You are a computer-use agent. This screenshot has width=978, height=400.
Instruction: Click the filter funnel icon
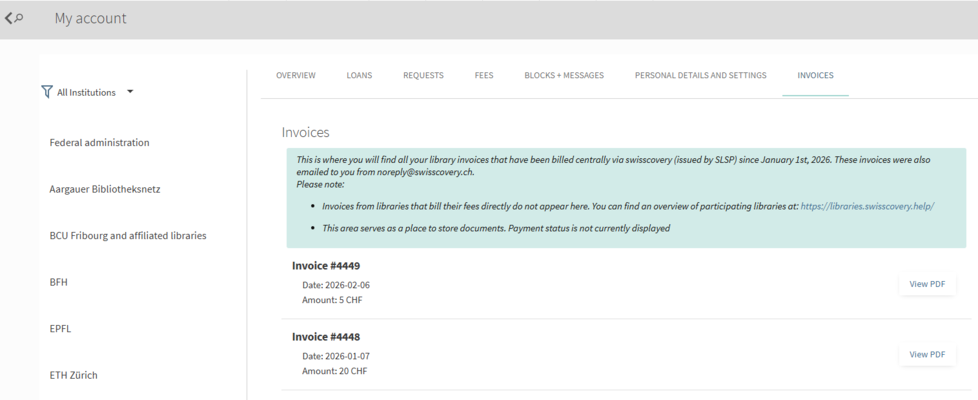tap(46, 92)
